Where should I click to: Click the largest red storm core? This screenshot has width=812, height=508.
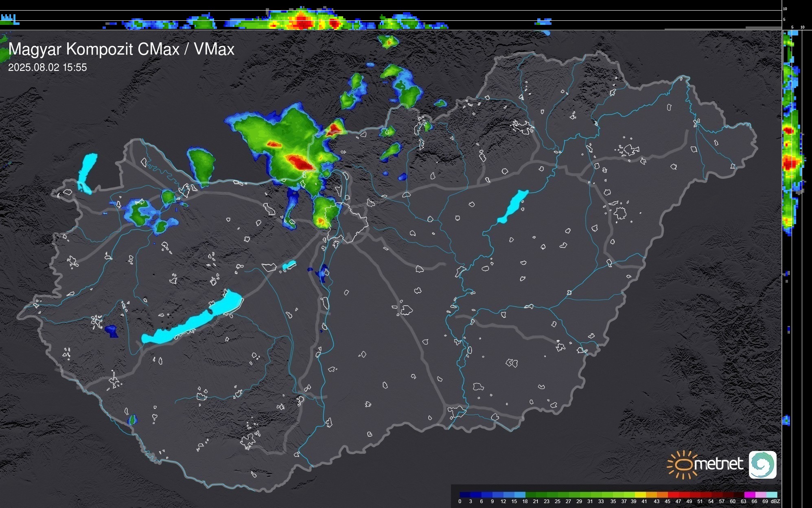(x=300, y=163)
